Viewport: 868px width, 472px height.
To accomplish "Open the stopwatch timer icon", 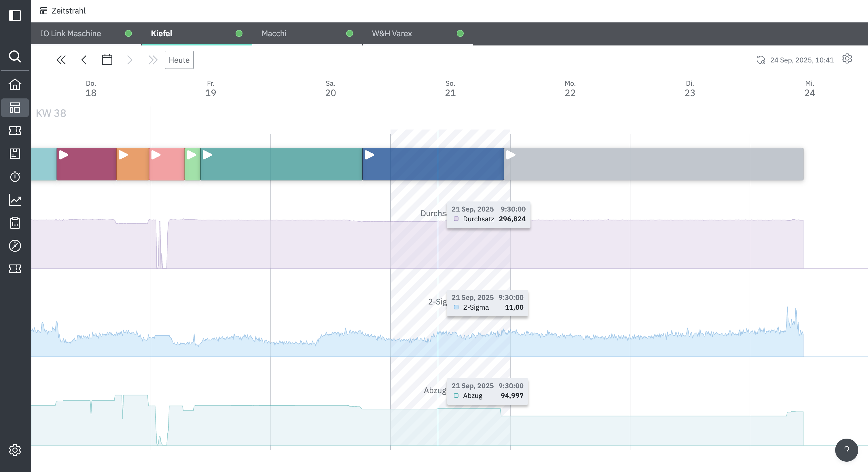I will tap(15, 176).
